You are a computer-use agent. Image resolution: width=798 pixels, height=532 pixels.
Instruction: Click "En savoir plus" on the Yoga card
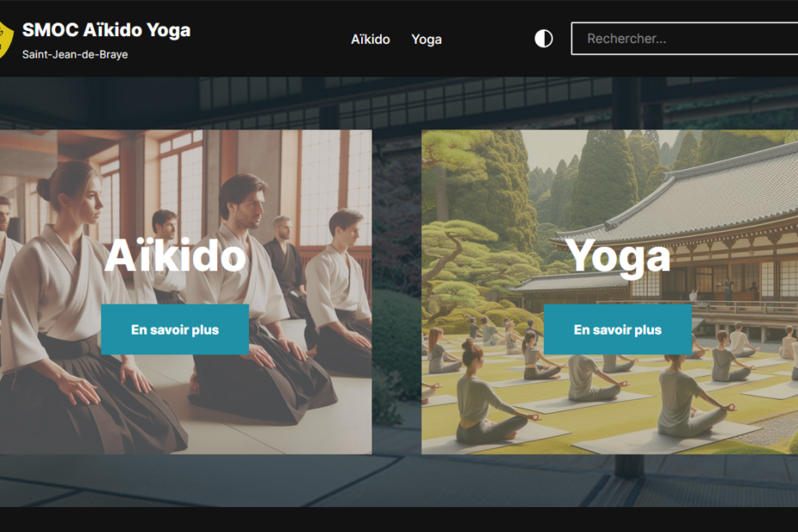[618, 329]
